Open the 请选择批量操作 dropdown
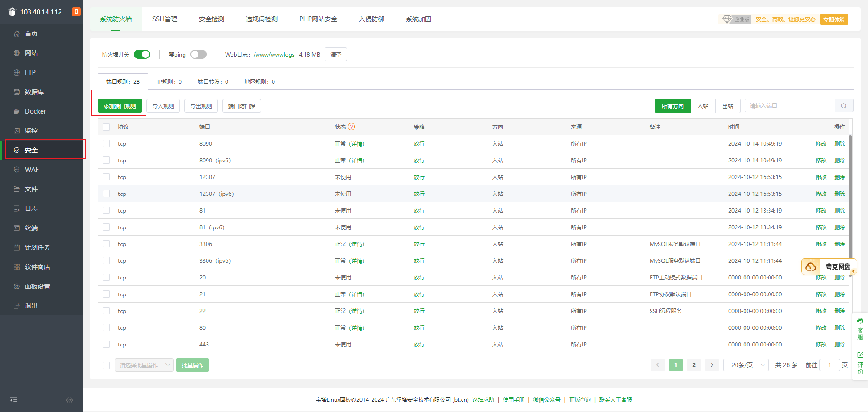Screen dimensions: 868x412 (144, 365)
